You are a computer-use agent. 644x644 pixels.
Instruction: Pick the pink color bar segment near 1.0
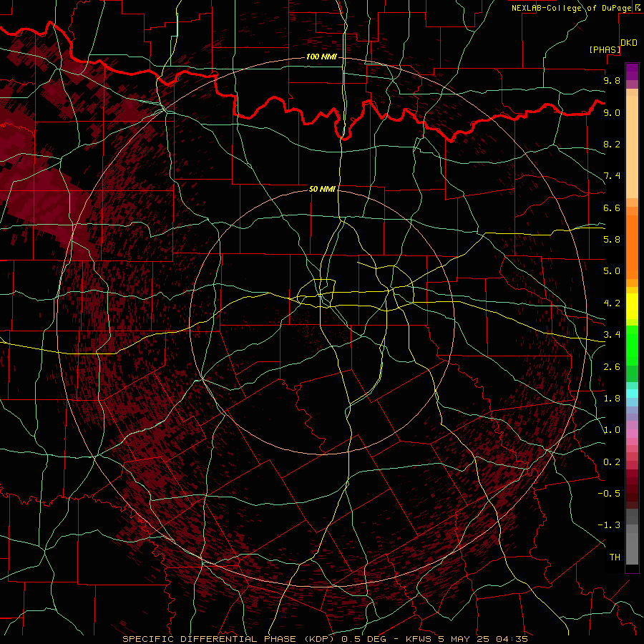pos(632,434)
